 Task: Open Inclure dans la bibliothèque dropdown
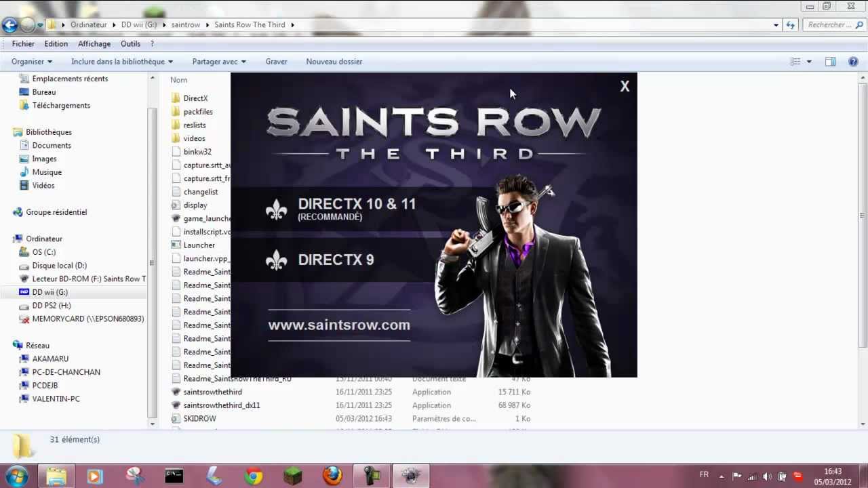[x=122, y=61]
